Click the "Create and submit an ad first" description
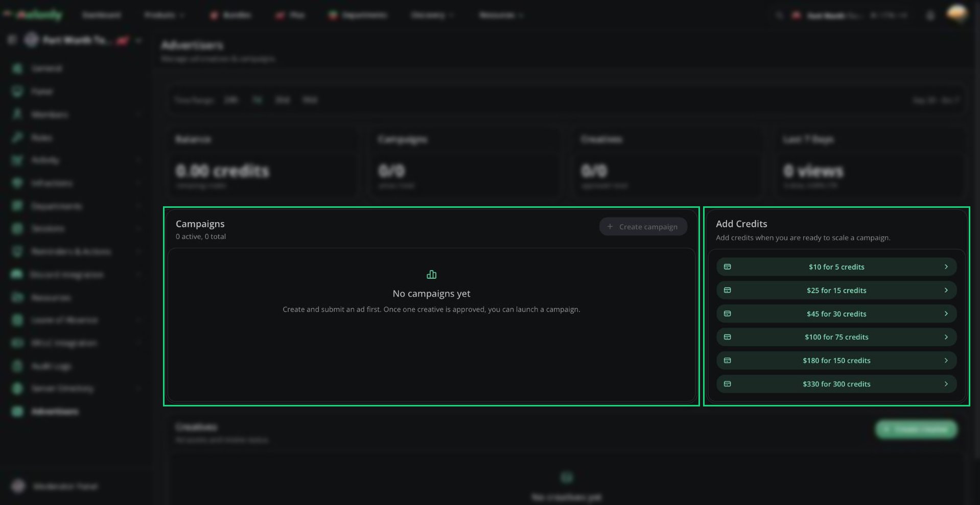Viewport: 980px width, 505px height. (x=431, y=309)
